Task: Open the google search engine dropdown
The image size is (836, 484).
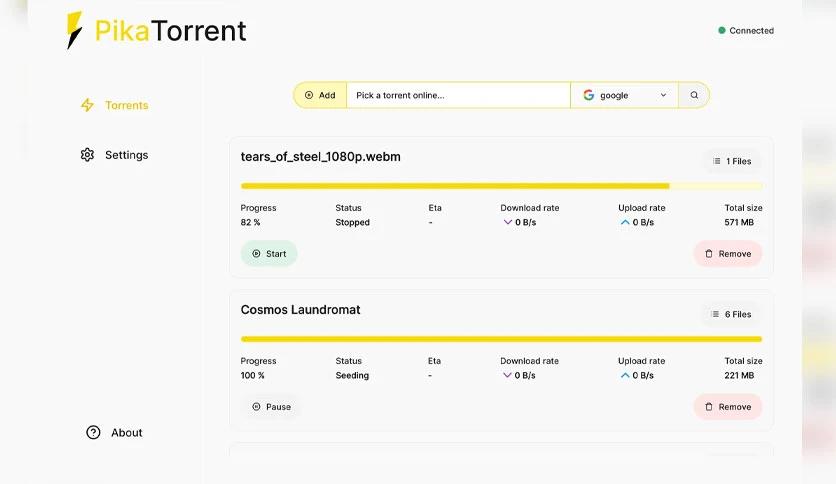Action: tap(624, 95)
